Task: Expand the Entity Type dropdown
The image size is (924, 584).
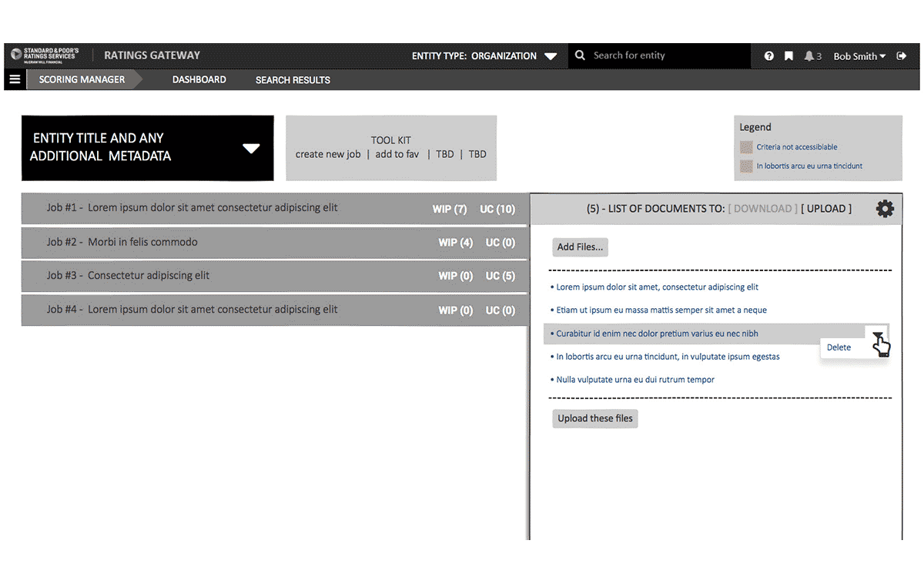Action: tap(550, 56)
